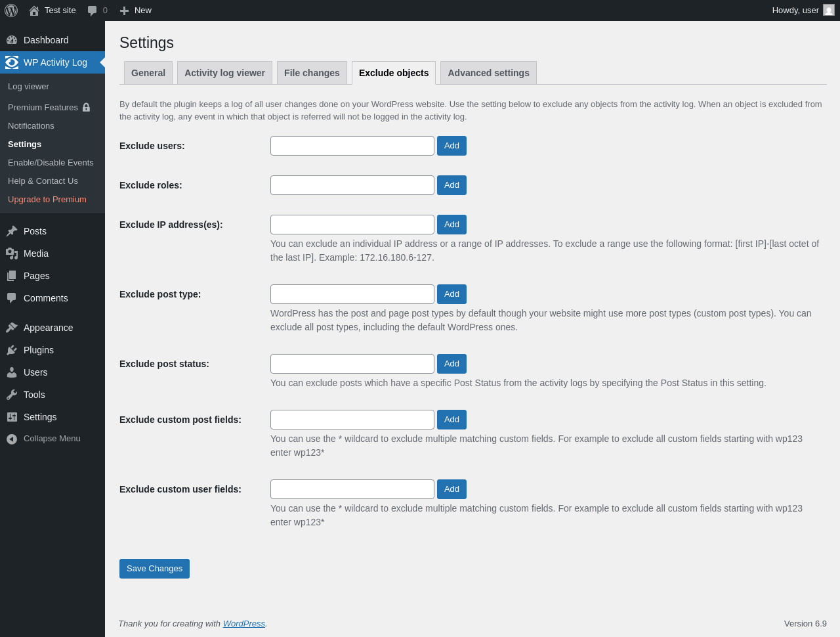Click the Exclude custom user fields input
Screen dimensions: 840x637
(352, 489)
